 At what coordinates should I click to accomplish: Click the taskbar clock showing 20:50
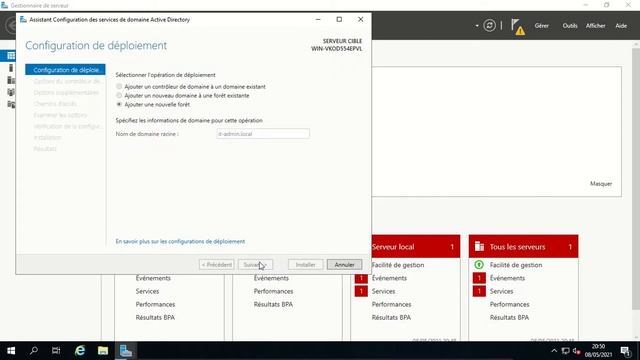click(598, 351)
